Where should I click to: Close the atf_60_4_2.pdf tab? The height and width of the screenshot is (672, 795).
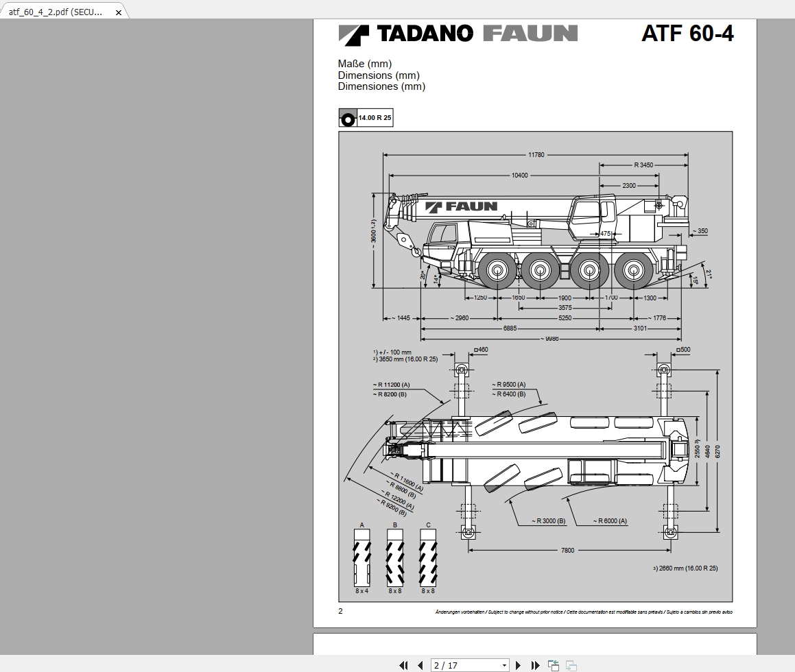coord(118,12)
